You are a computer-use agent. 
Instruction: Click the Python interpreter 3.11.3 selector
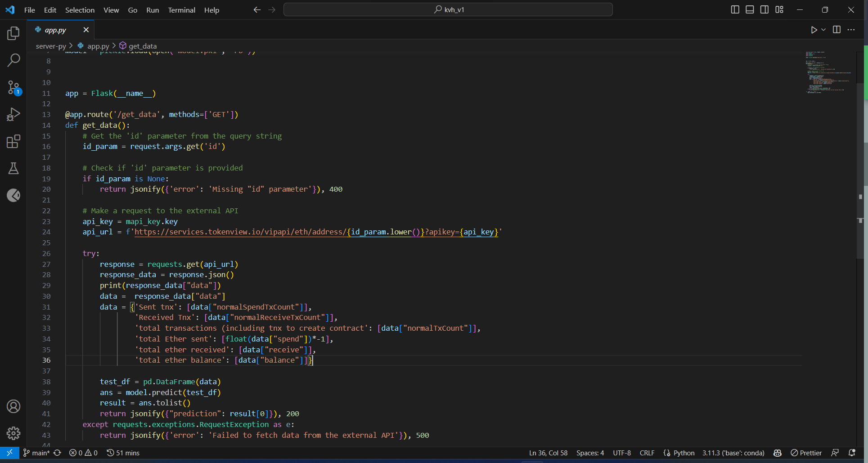733,453
